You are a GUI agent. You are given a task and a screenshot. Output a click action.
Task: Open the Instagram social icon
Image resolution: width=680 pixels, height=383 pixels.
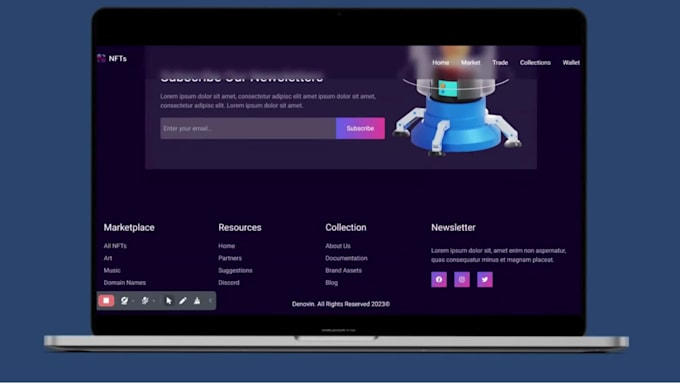462,279
